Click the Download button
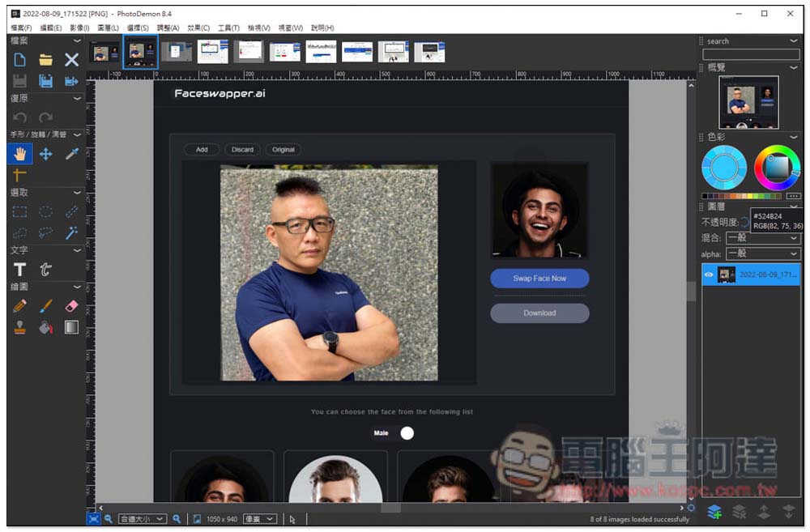Image resolution: width=810 pixels, height=532 pixels. click(539, 313)
